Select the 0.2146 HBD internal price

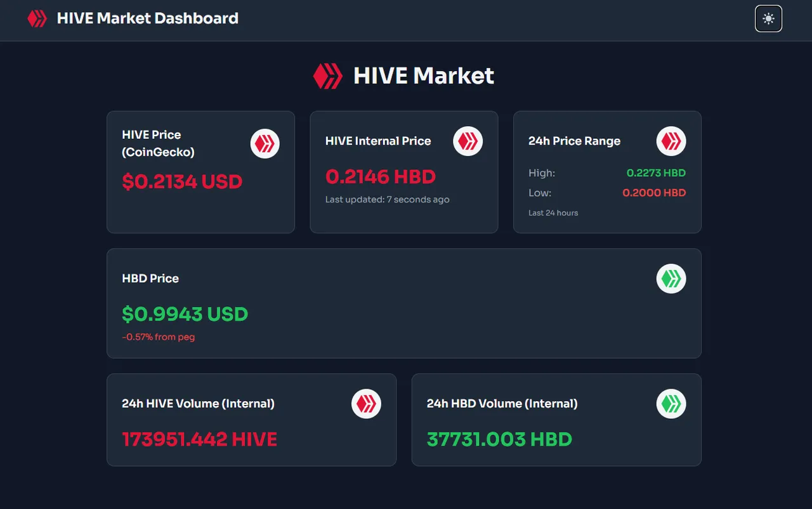pyautogui.click(x=381, y=177)
